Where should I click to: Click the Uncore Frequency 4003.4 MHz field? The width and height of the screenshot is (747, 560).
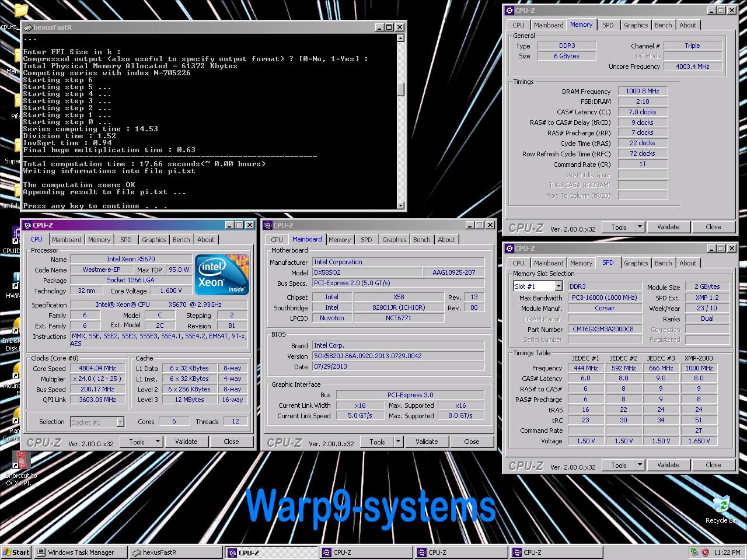tap(693, 66)
